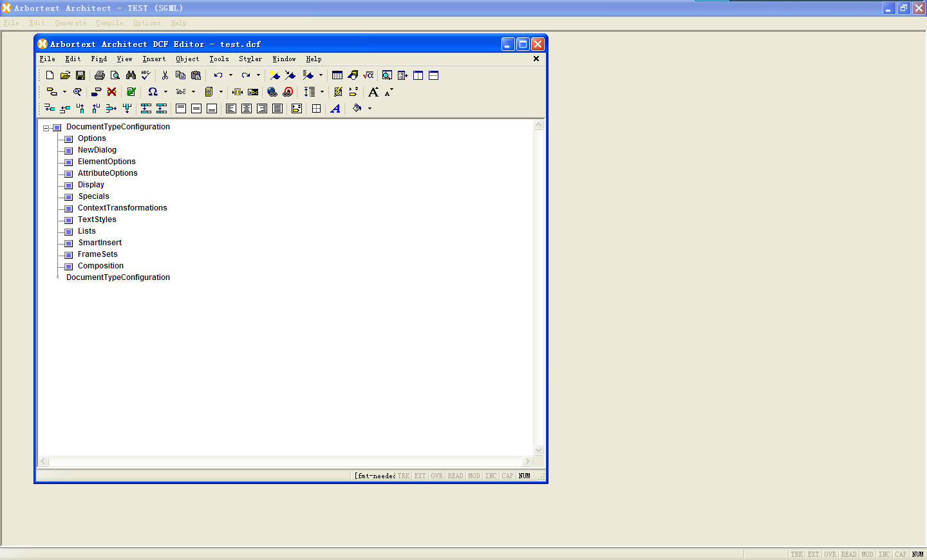Toggle top vertical cell alignment
This screenshot has height=560, width=927.
(181, 109)
